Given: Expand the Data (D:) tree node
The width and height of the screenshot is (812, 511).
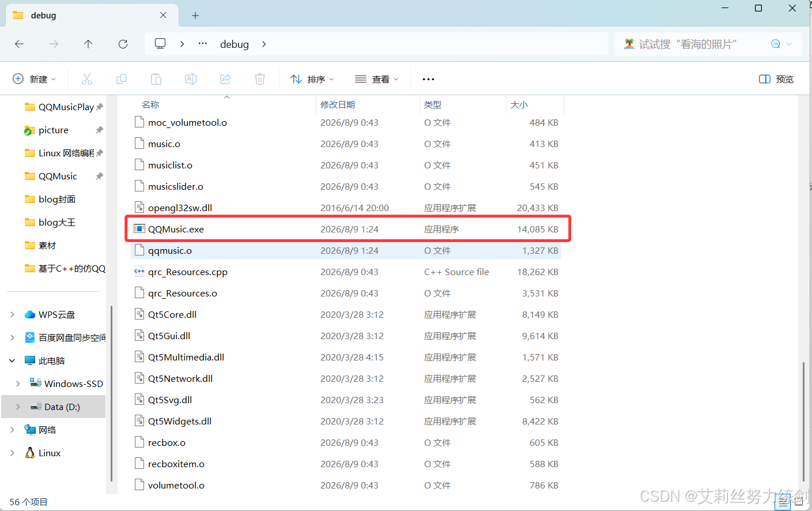Looking at the screenshot, I should coord(18,407).
